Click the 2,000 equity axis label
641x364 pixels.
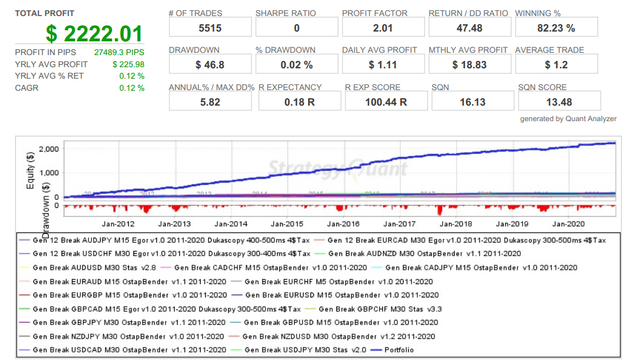49,149
